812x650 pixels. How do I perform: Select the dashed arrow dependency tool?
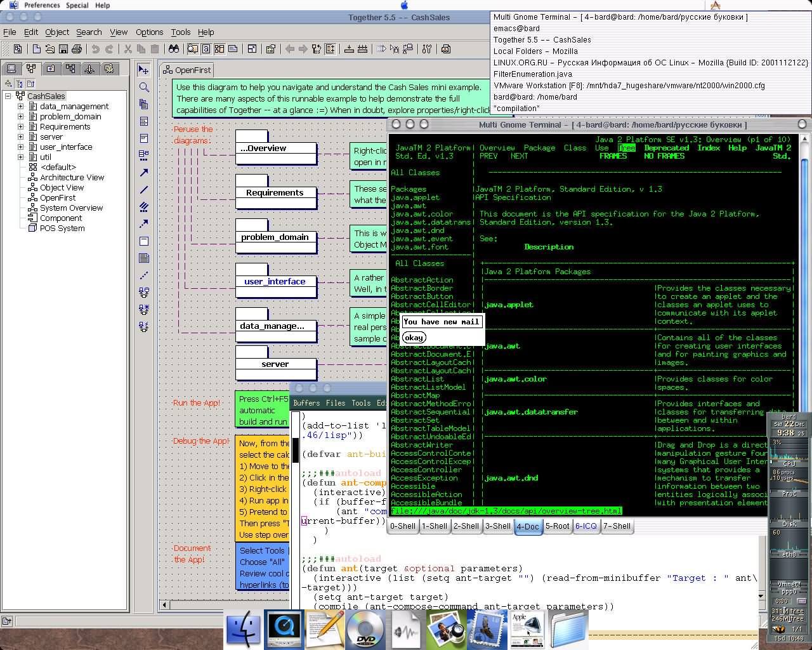click(x=144, y=224)
